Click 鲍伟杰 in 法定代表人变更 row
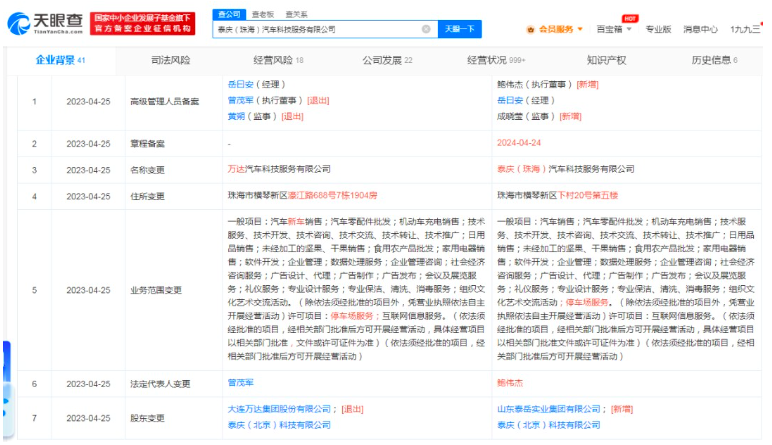The image size is (772, 445). tap(510, 382)
